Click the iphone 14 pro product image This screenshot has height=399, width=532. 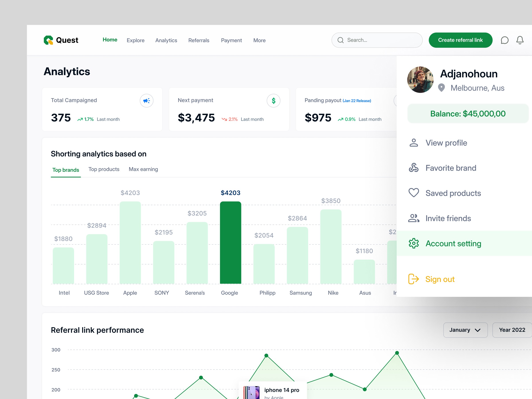[252, 393]
